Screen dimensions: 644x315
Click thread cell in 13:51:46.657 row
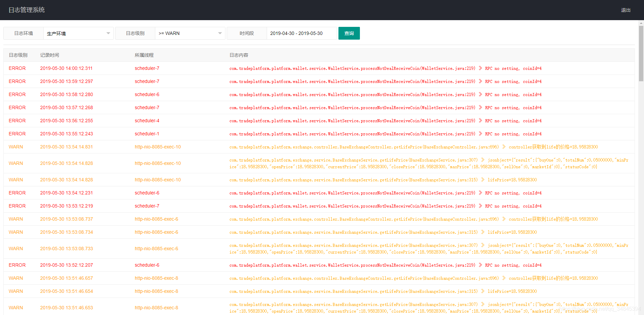(x=156, y=278)
